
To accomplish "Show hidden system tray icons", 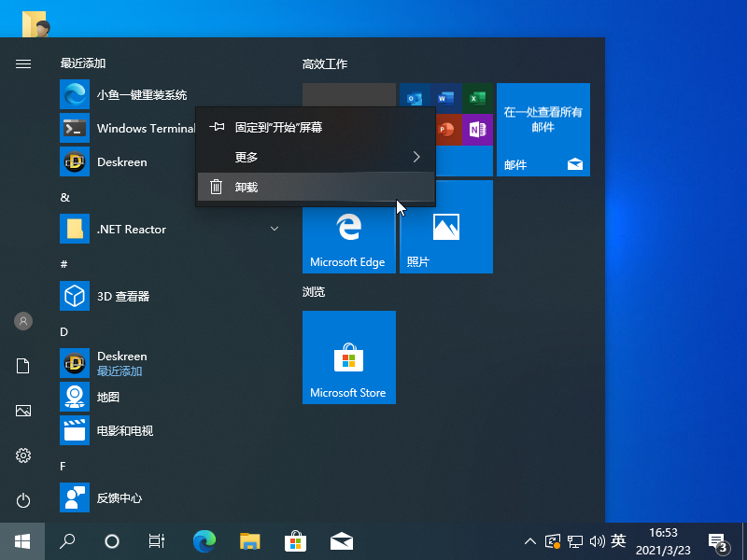I will (x=529, y=540).
